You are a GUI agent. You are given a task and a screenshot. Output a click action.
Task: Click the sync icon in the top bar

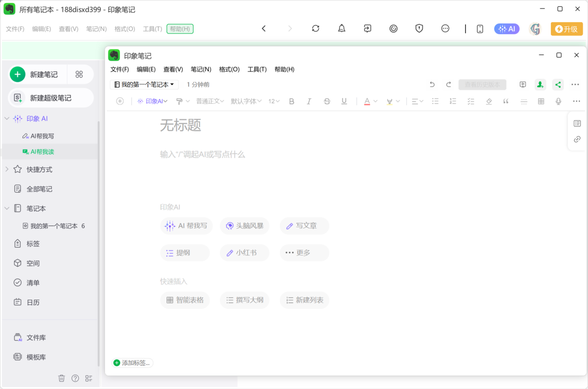pos(316,28)
